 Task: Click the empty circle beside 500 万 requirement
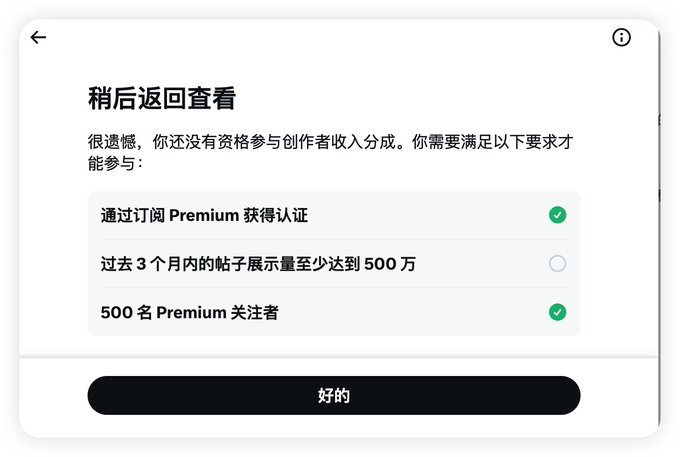click(557, 264)
